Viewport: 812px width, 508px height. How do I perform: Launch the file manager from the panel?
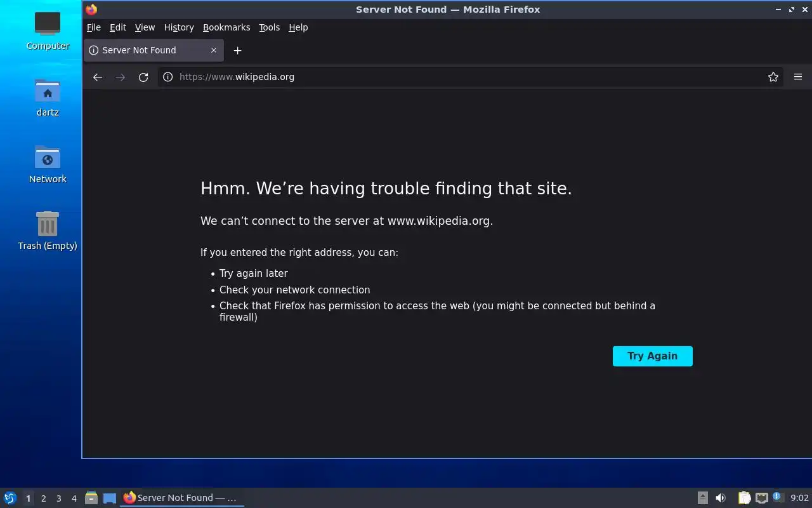91,498
